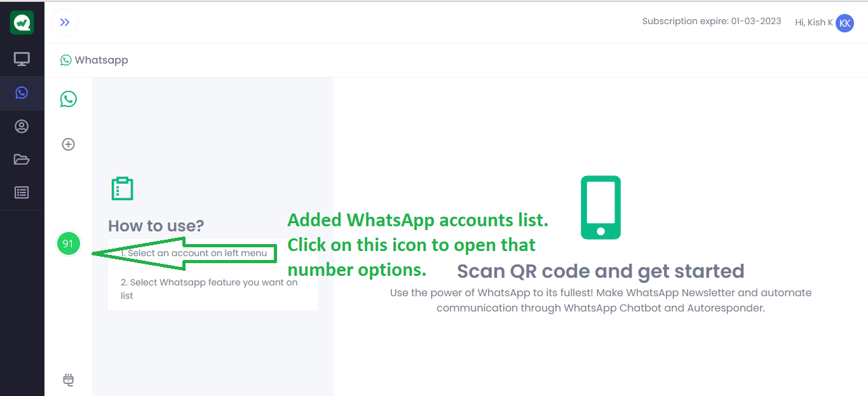
Task: Click the list/news icon in dark sidebar
Action: pyautogui.click(x=22, y=192)
